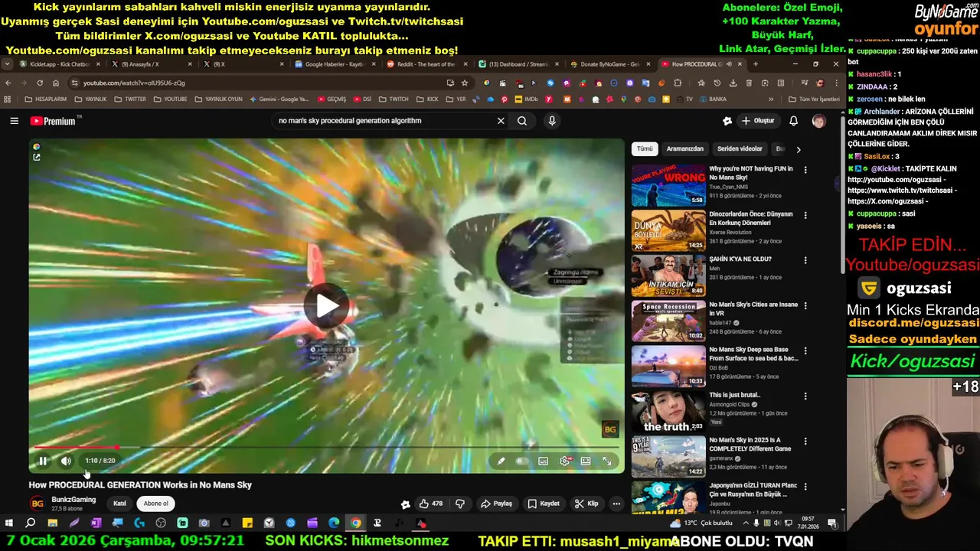The image size is (980, 551).
Task: Open options for 'Cities are Insane in VR' video
Action: point(805,305)
